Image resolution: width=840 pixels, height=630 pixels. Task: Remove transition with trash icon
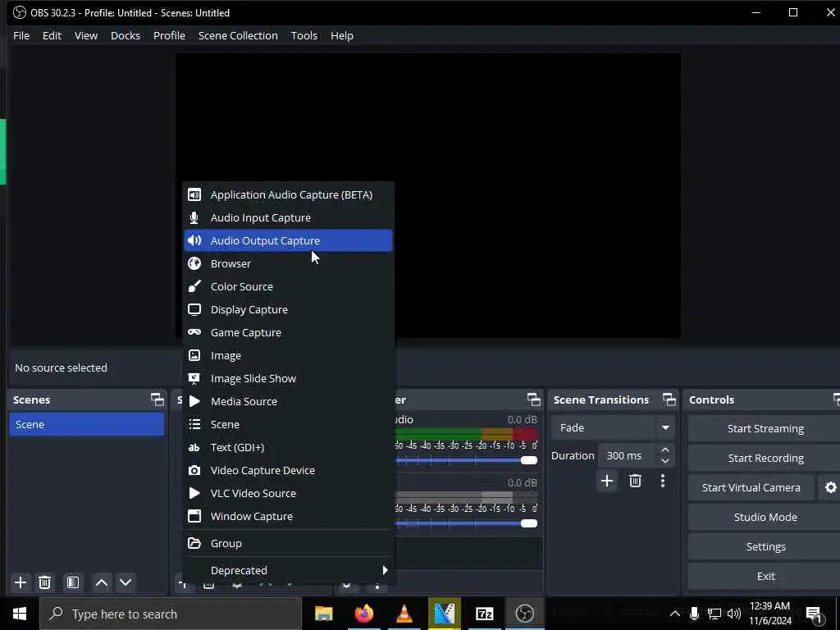[636, 481]
